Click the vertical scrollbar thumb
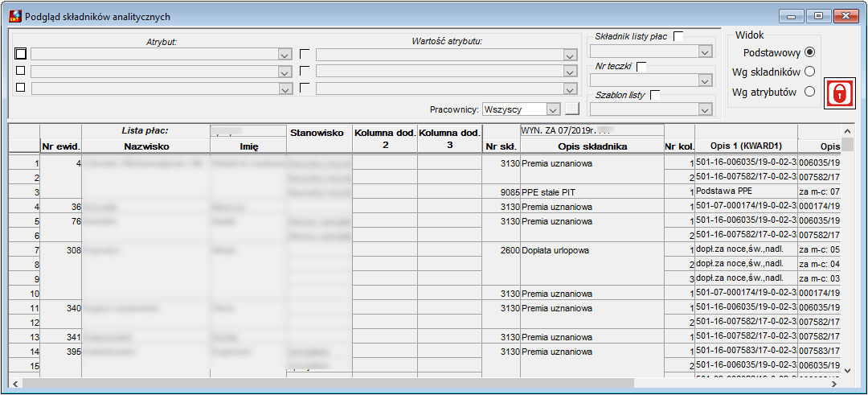Image resolution: width=868 pixels, height=395 pixels. [846, 145]
